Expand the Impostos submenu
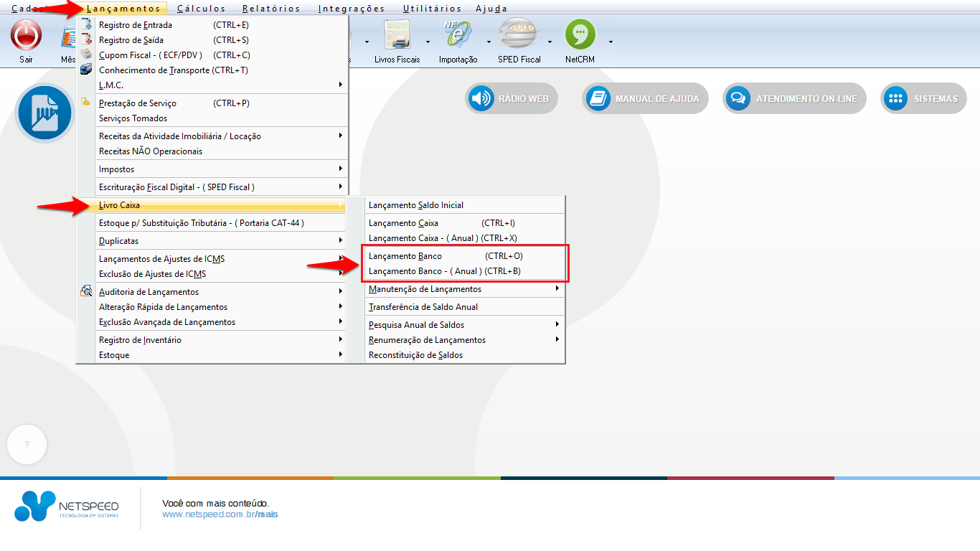The height and width of the screenshot is (551, 980). [341, 169]
